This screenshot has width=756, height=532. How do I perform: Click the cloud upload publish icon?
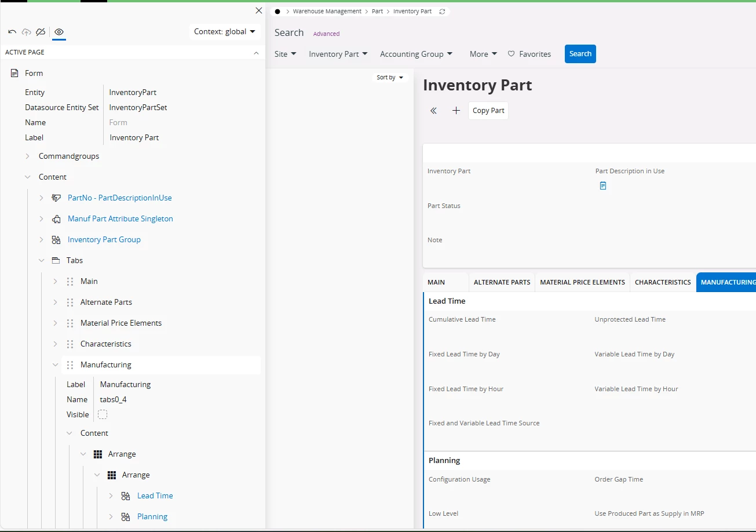(26, 32)
